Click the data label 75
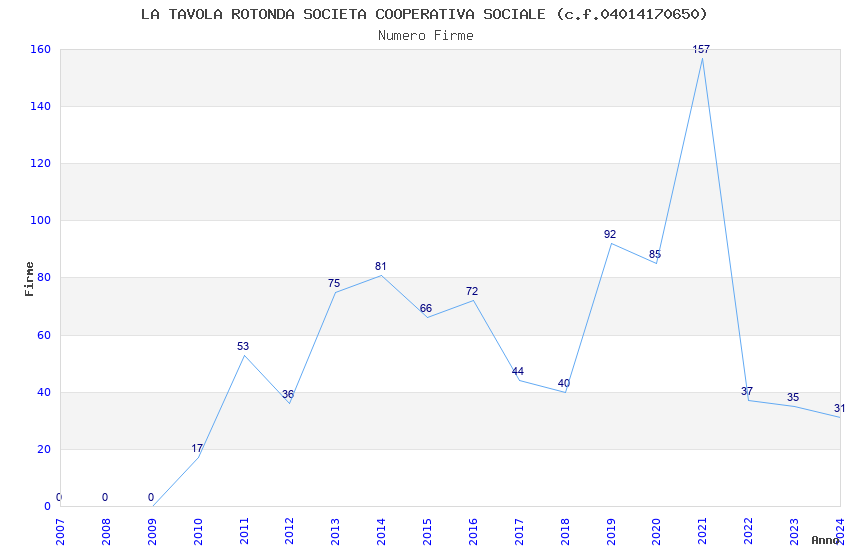The image size is (850, 550). coord(334,283)
